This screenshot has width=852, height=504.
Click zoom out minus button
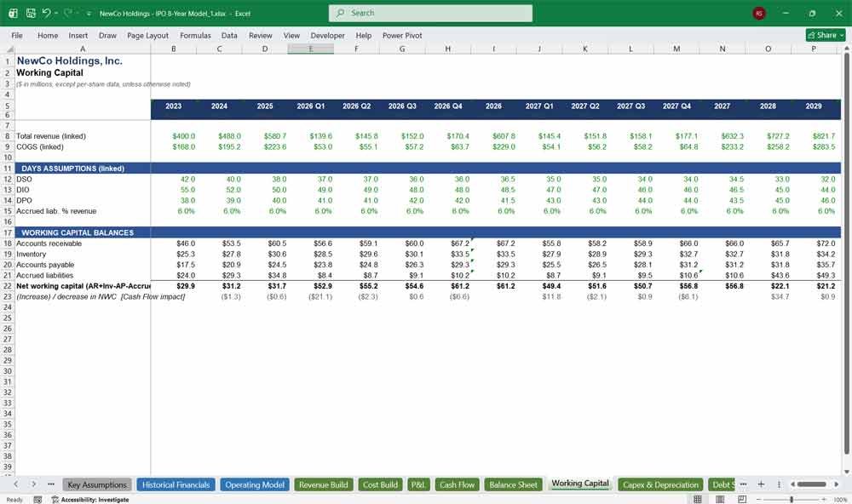pyautogui.click(x=758, y=499)
